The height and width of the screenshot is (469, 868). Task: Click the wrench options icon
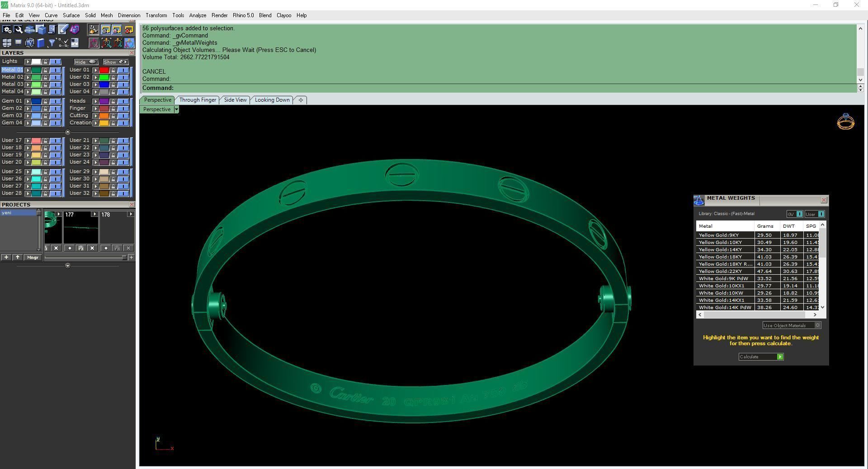pyautogui.click(x=19, y=29)
